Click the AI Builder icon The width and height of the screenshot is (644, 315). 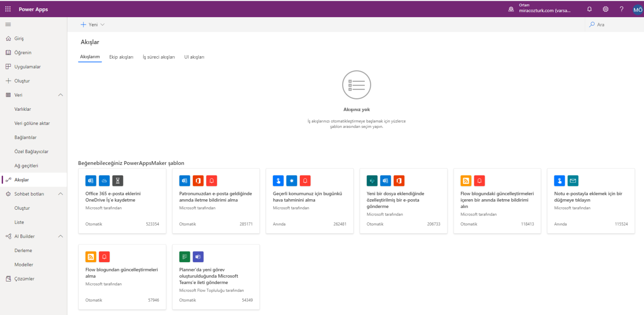(8, 236)
